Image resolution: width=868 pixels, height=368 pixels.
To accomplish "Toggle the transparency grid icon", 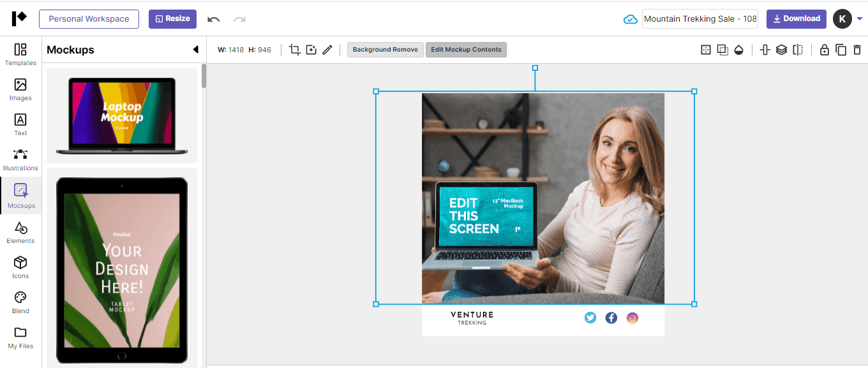I will (706, 50).
